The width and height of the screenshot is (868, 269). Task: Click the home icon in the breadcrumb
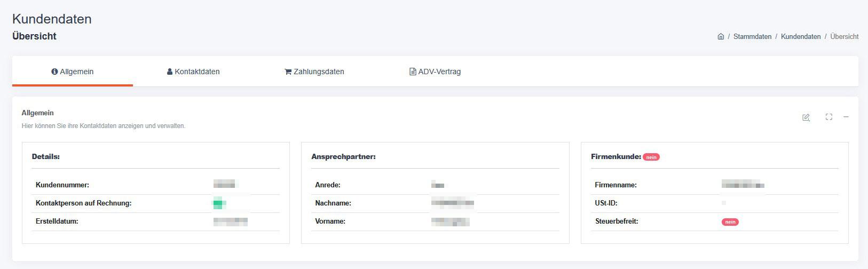pos(721,37)
